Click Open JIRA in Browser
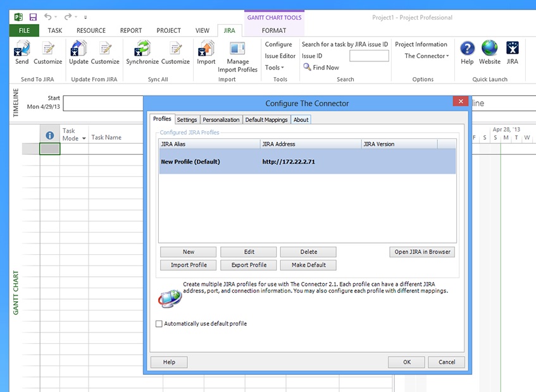This screenshot has height=392, width=536. 422,252
